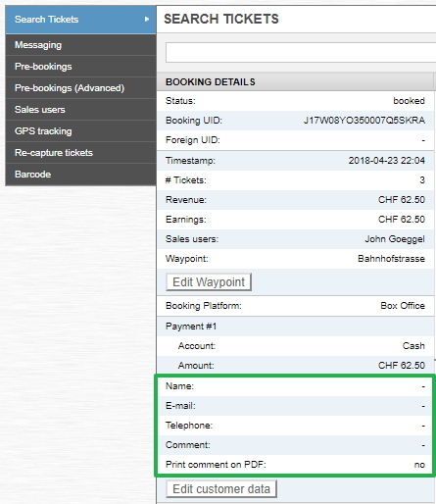Open the Barcode menu entry
Image resolution: width=436 pixels, height=504 pixels.
point(80,175)
